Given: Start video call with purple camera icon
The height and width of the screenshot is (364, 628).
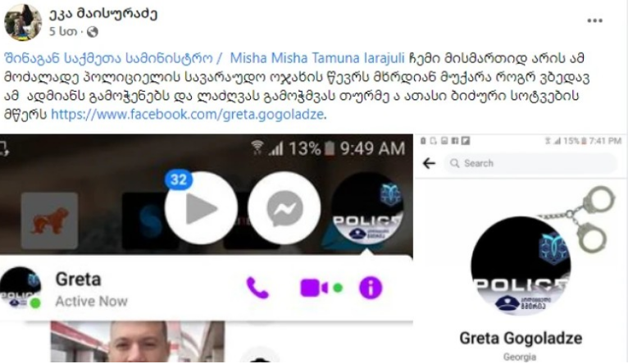Looking at the screenshot, I should tap(314, 288).
